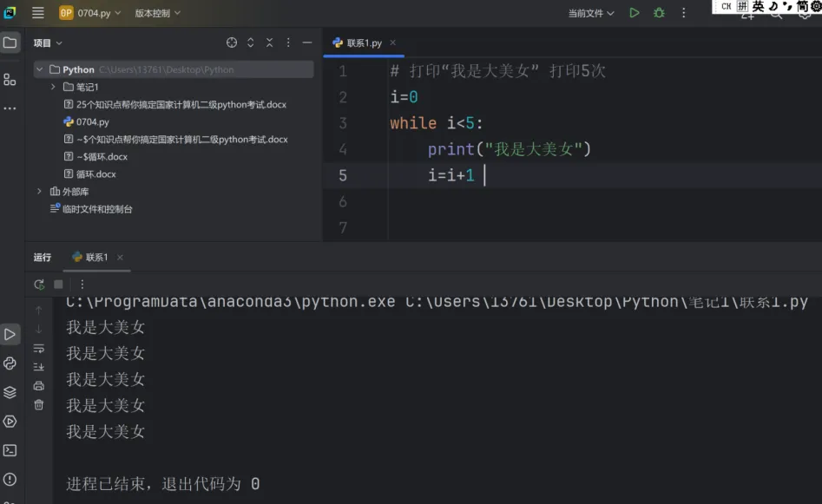Run the current file with green play icon
The image size is (822, 504).
[x=634, y=12]
